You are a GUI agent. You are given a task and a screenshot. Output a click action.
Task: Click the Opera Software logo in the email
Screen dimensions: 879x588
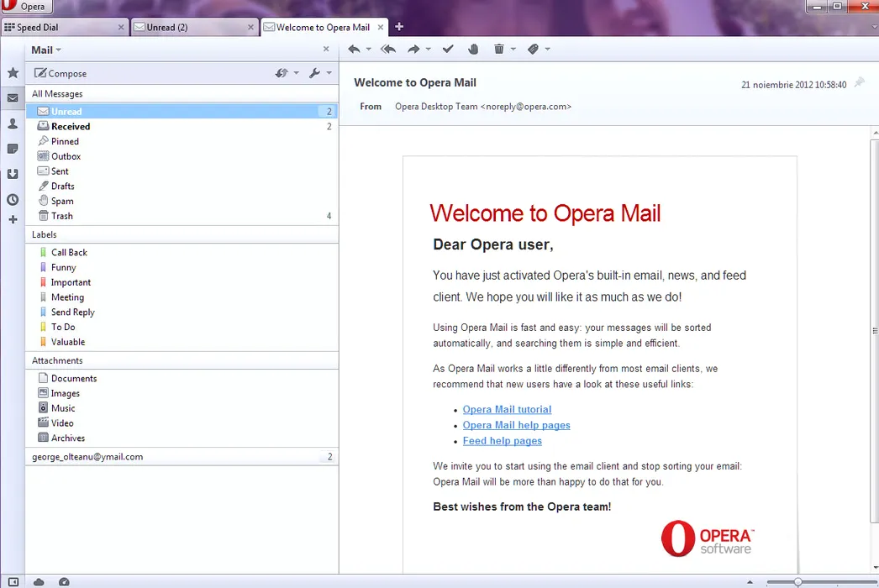[708, 538]
